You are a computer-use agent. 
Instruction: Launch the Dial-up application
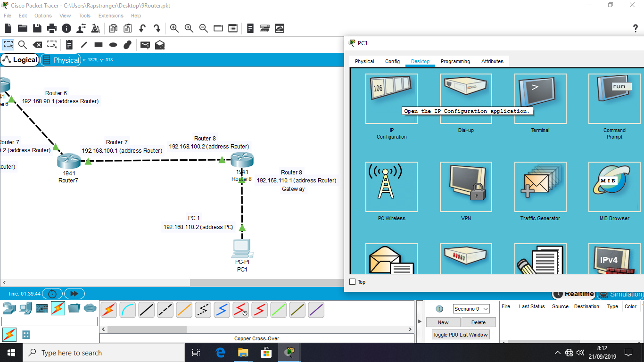point(466,99)
